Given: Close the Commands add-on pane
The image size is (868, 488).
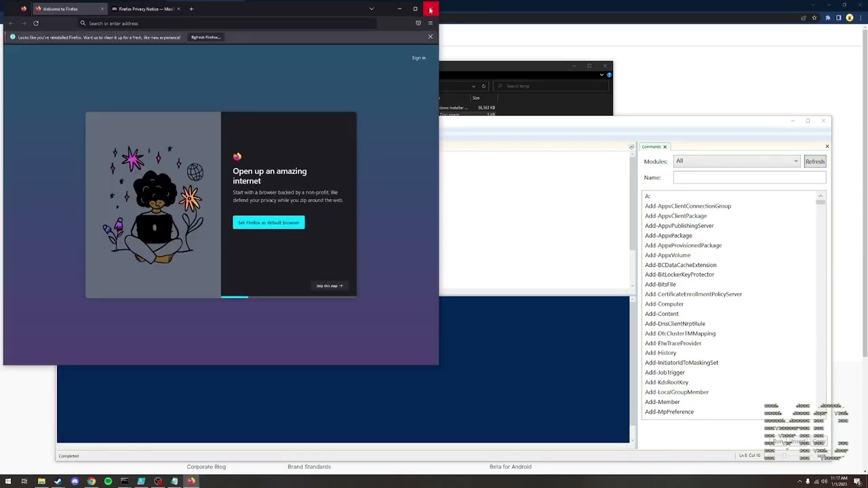Looking at the screenshot, I should tap(827, 146).
